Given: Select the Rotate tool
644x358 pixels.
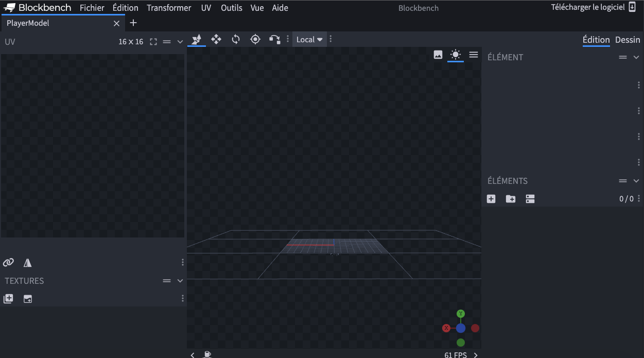Looking at the screenshot, I should [236, 39].
